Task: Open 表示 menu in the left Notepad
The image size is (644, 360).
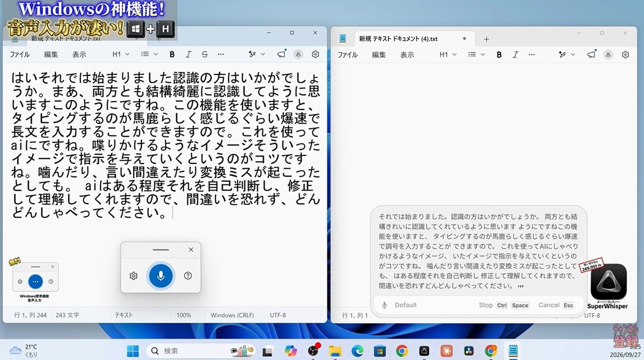Action: [79, 54]
